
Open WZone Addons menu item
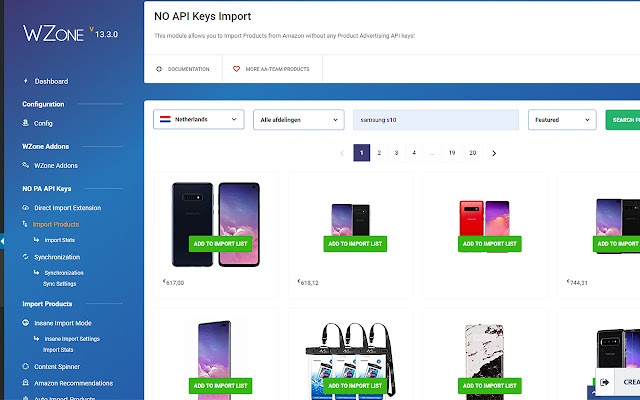(x=56, y=165)
